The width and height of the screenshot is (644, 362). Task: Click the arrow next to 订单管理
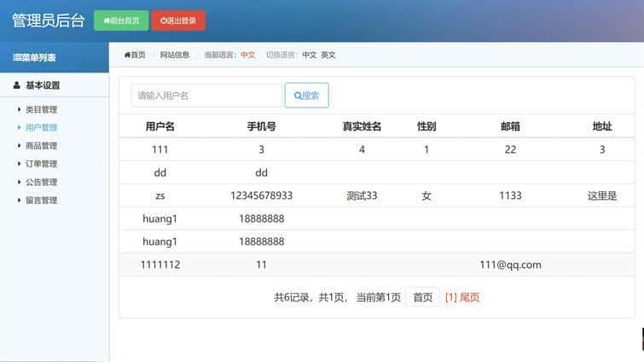pos(19,164)
